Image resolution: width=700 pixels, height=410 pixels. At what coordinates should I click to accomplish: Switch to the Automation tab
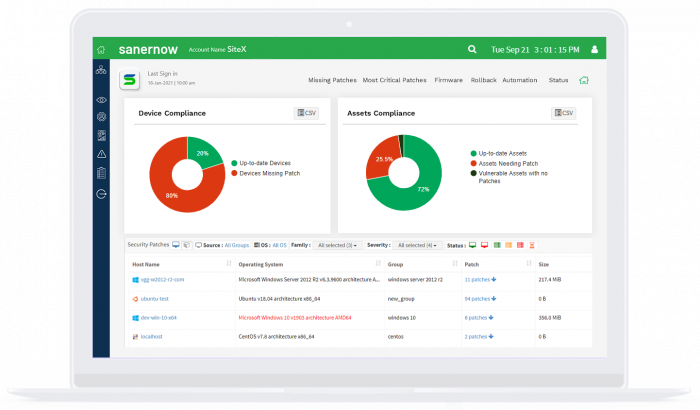pyautogui.click(x=520, y=80)
